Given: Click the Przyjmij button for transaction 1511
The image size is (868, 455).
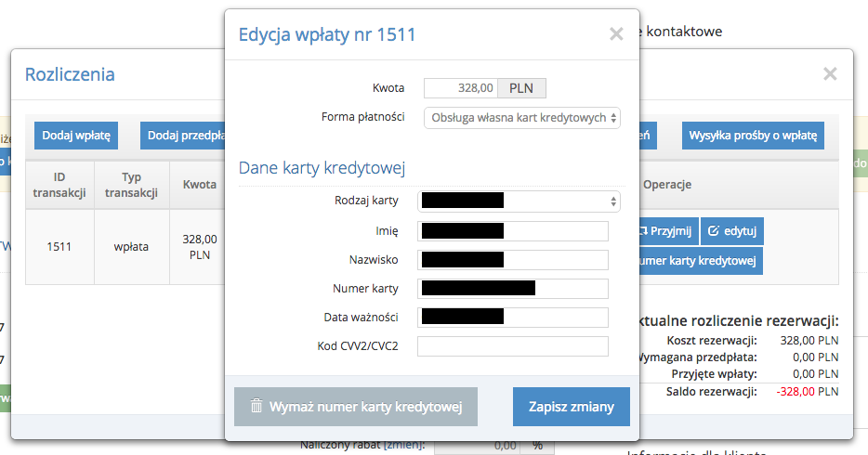Looking at the screenshot, I should tap(669, 231).
